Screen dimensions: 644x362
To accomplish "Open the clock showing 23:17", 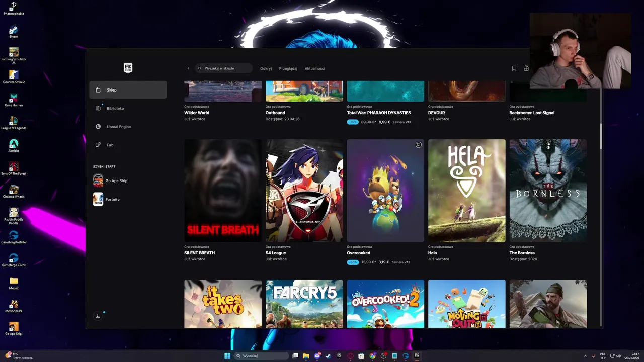I will [631, 356].
